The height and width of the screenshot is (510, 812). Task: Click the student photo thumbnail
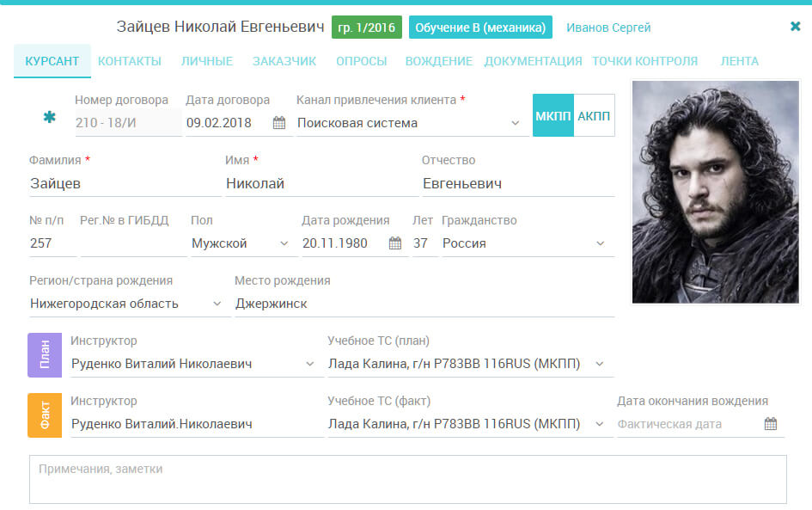click(715, 192)
